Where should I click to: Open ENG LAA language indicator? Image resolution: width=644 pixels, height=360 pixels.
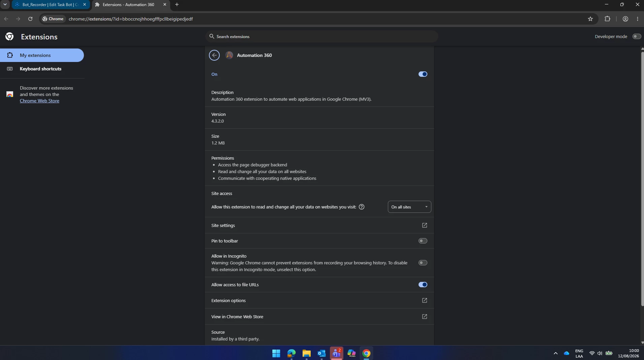[579, 353]
